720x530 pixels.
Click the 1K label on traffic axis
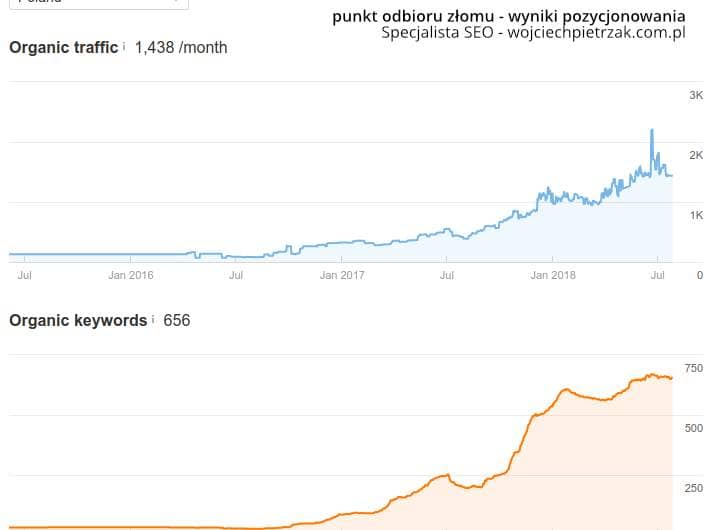coord(696,215)
